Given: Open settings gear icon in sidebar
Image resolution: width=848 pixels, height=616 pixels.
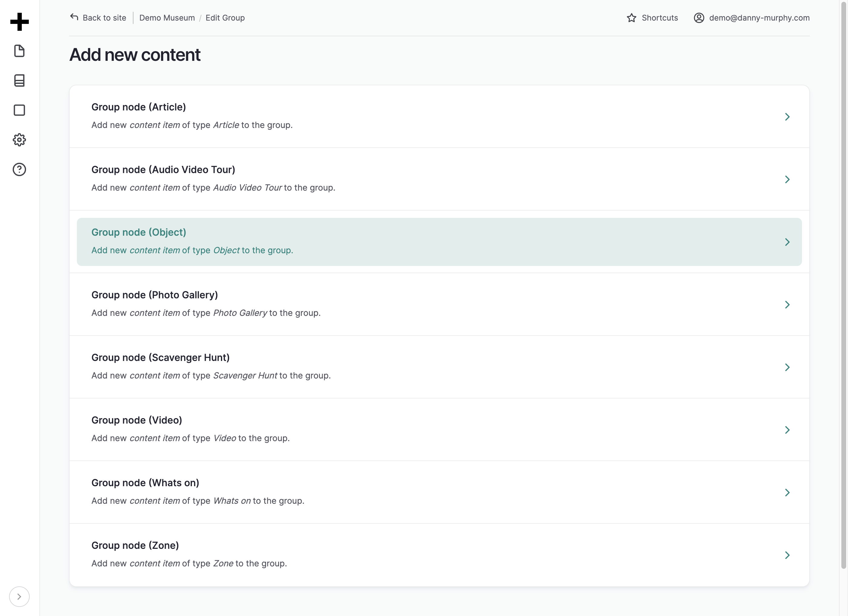Looking at the screenshot, I should point(19,140).
